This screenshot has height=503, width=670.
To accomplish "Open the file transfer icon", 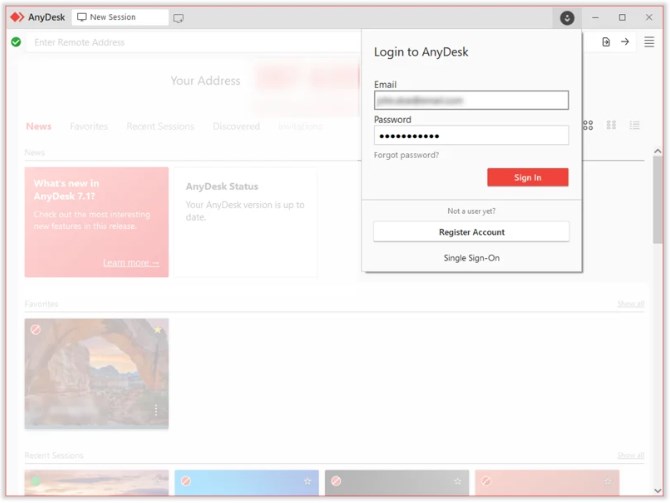I will (606, 42).
